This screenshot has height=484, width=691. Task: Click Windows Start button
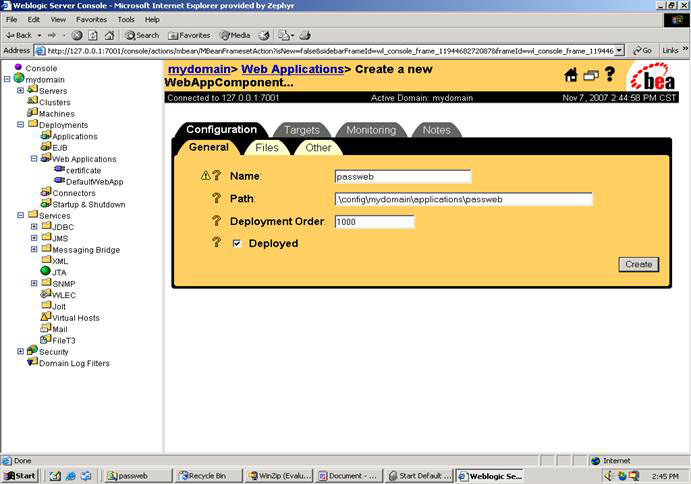[20, 476]
